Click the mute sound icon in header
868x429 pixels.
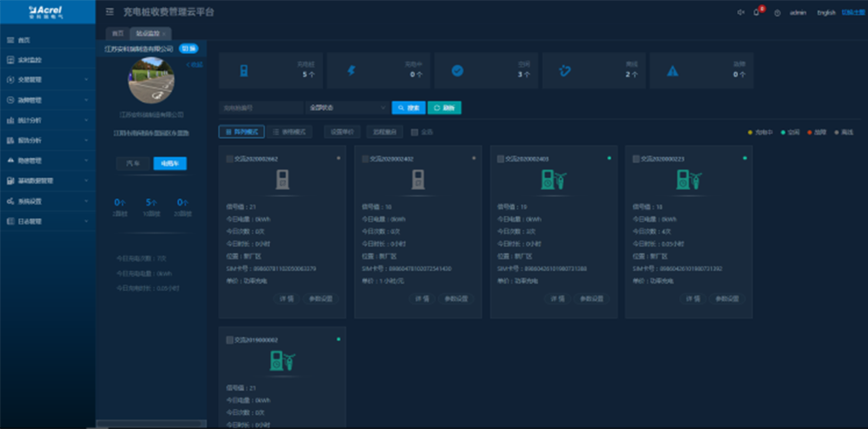[740, 12]
